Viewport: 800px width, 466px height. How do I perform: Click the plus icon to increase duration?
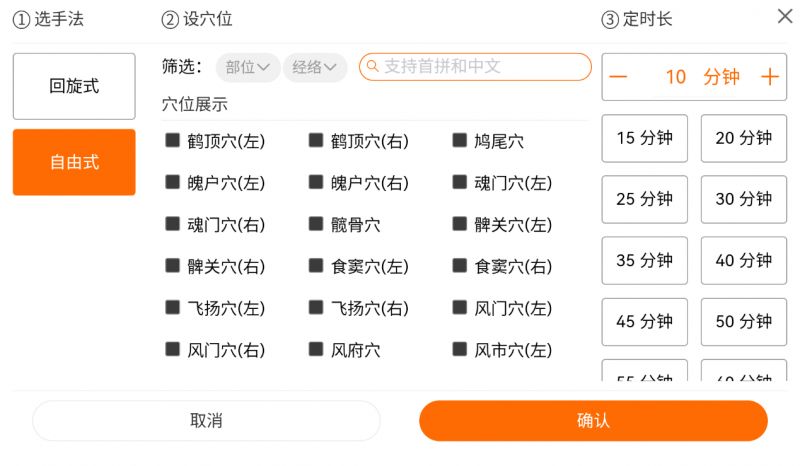point(769,77)
